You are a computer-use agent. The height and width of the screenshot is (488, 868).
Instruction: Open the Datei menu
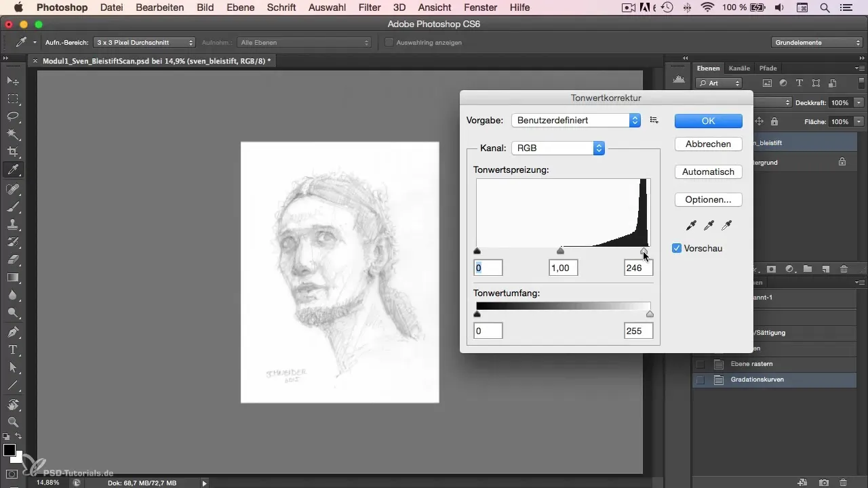pos(111,7)
